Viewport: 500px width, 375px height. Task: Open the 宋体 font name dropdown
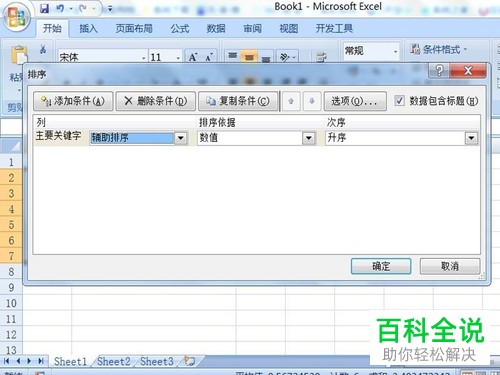[143, 57]
